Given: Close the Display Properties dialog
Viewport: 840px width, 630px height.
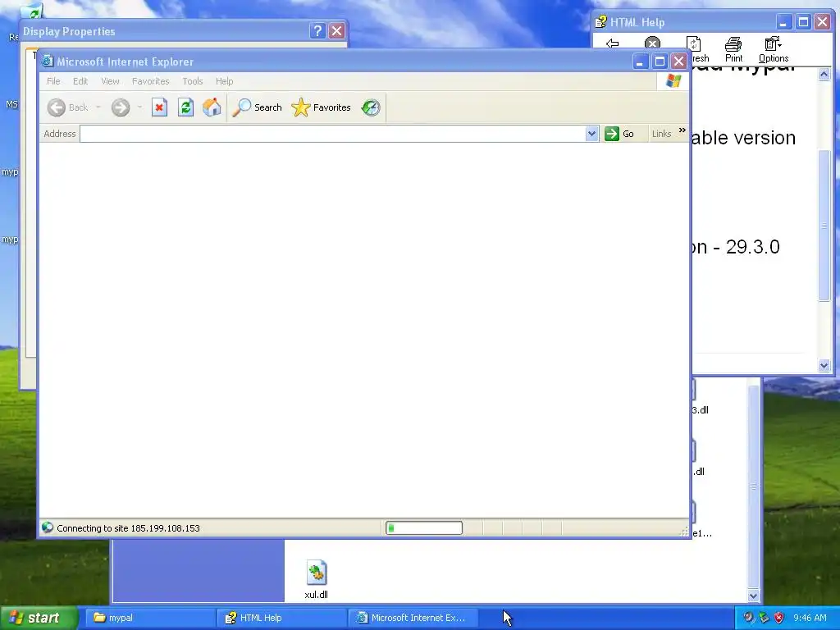Looking at the screenshot, I should (336, 30).
